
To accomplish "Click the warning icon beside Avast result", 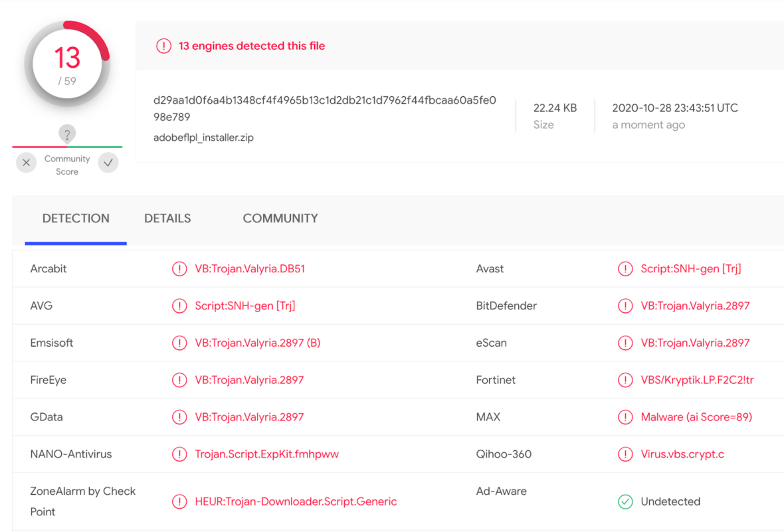I will [x=625, y=268].
